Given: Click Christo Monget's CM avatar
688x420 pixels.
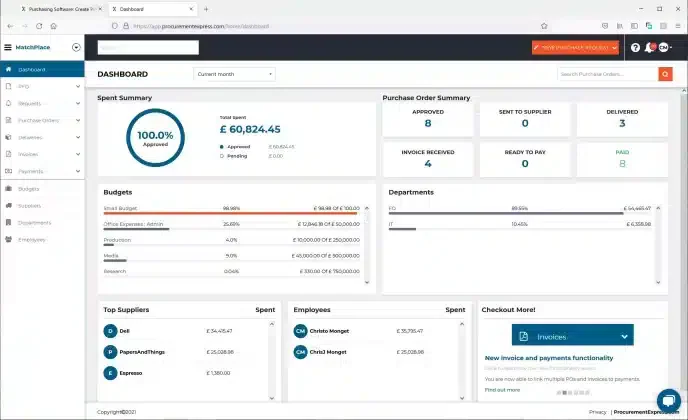Looking at the screenshot, I should 300,331.
